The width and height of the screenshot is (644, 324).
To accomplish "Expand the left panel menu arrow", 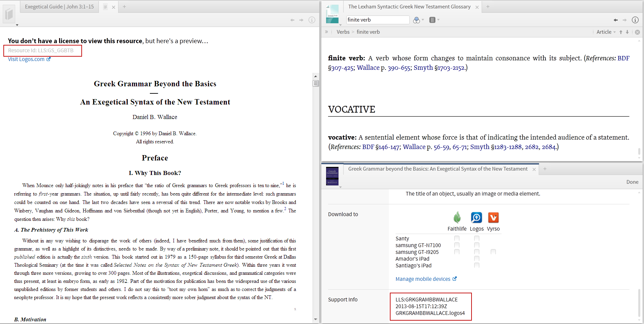I will [x=17, y=25].
